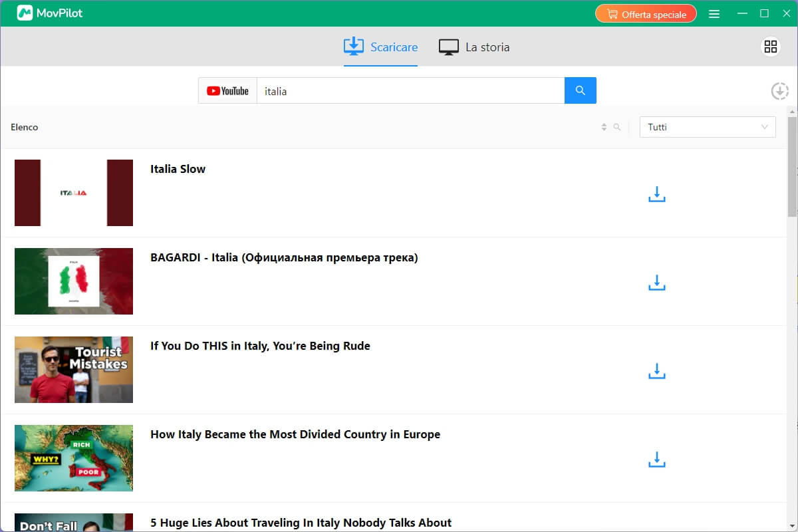
Task: Expand the Tutti dropdown
Action: pos(708,127)
